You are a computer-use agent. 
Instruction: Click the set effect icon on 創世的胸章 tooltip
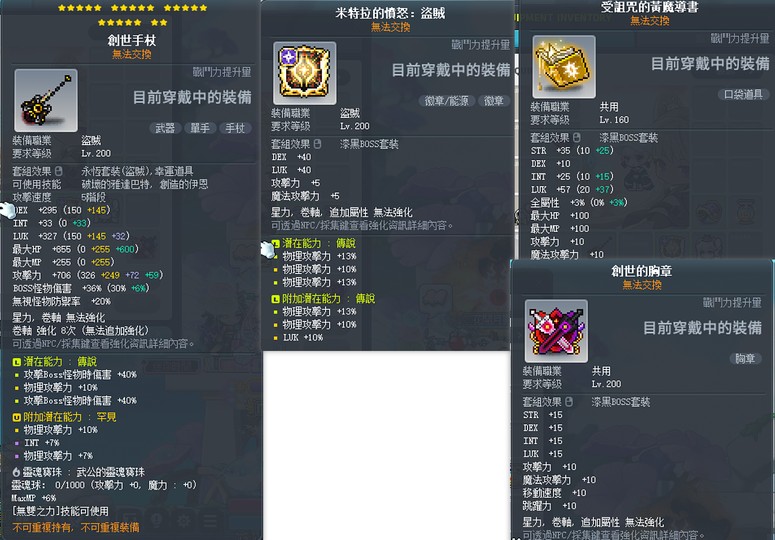[569, 402]
